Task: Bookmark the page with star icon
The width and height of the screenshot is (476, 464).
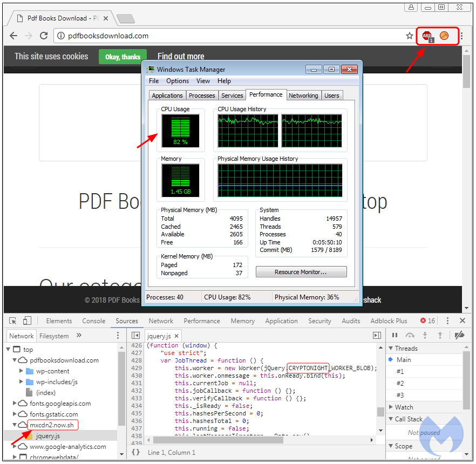Action: [410, 36]
